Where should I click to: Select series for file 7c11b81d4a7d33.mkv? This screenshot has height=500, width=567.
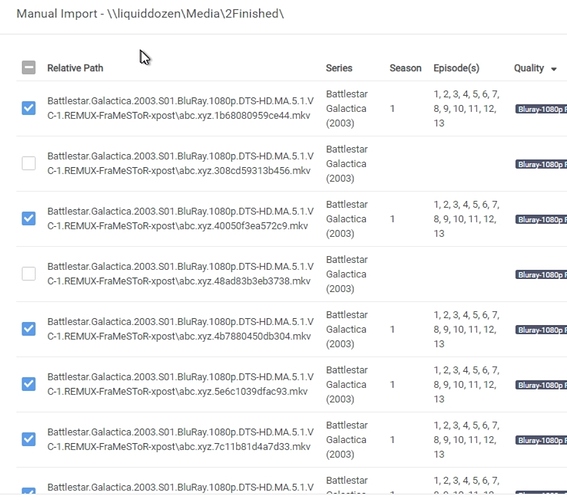click(x=346, y=440)
